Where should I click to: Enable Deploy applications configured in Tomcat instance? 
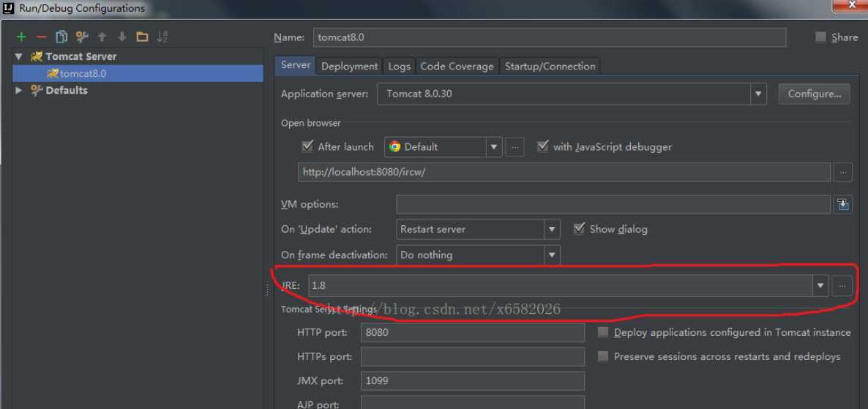pos(603,332)
